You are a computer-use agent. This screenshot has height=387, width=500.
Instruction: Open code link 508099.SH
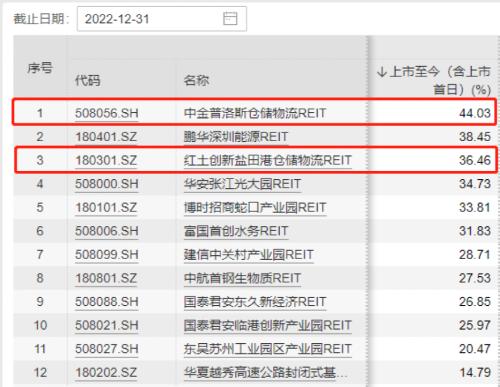click(x=107, y=255)
